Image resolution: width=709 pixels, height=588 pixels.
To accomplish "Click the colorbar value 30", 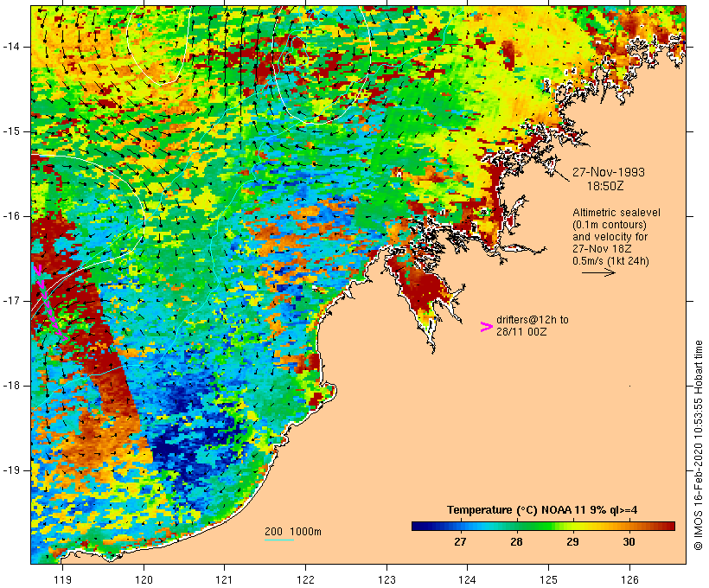I will point(629,542).
